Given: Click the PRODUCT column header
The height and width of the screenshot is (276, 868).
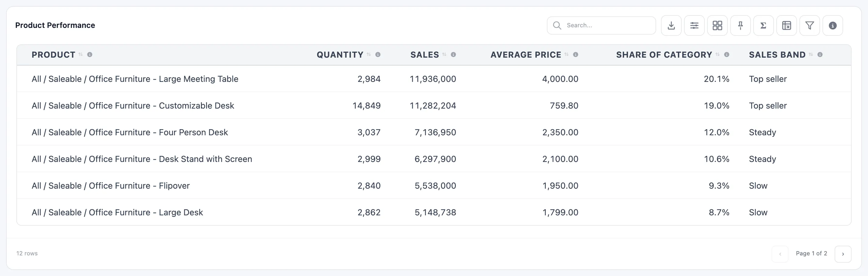Looking at the screenshot, I should pos(53,55).
